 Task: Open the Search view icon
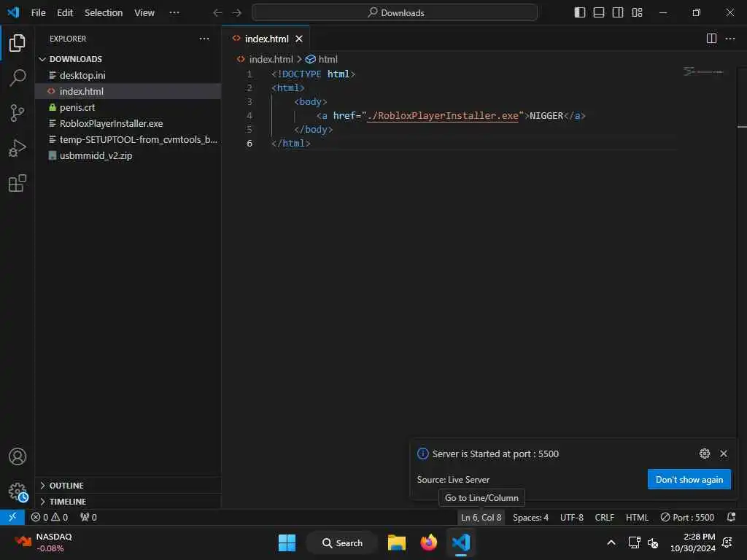click(18, 77)
